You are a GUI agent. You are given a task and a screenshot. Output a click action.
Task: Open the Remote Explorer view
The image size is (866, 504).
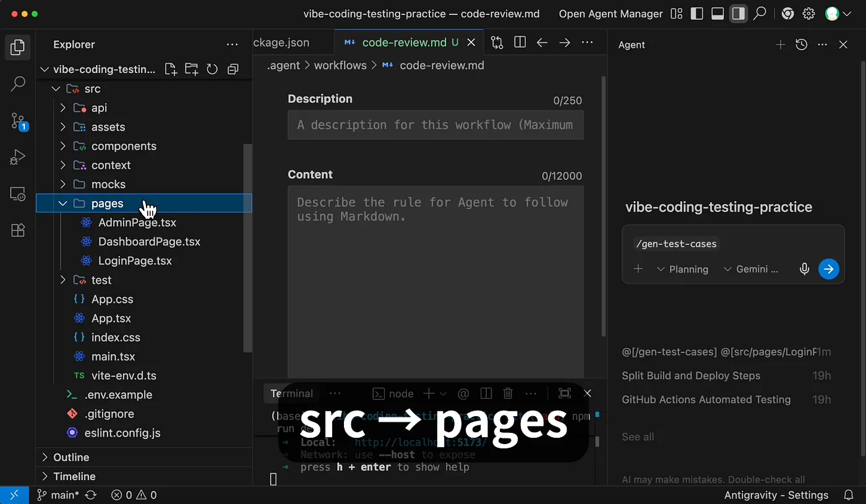(18, 194)
